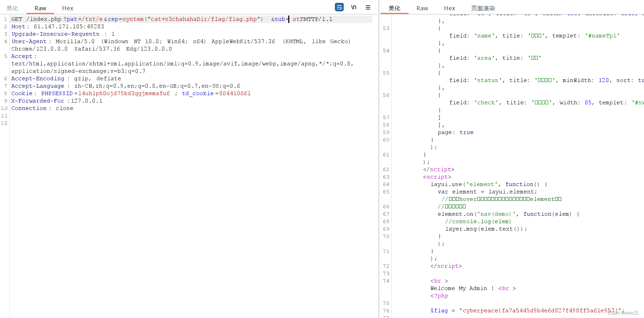Screen dimensions: 644x318
Task: Click the rep=system payload parameter
Action: click(185, 19)
